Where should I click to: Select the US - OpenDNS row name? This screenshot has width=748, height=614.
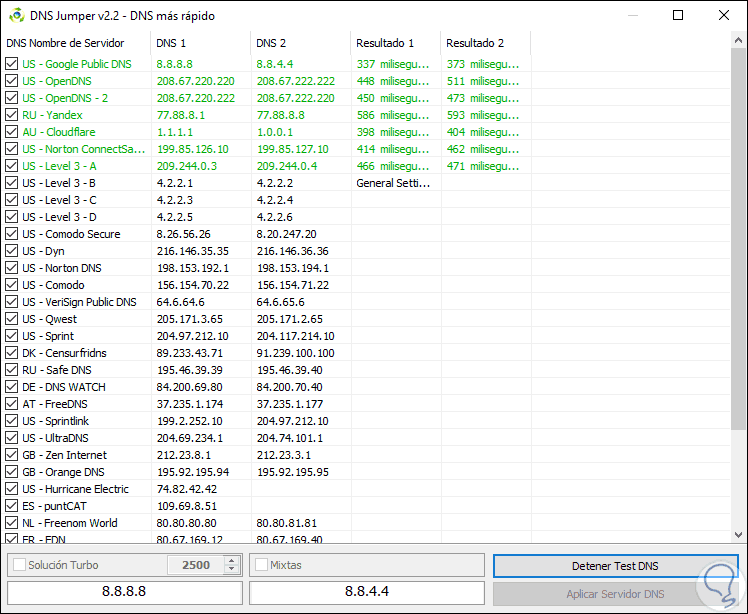[57, 81]
